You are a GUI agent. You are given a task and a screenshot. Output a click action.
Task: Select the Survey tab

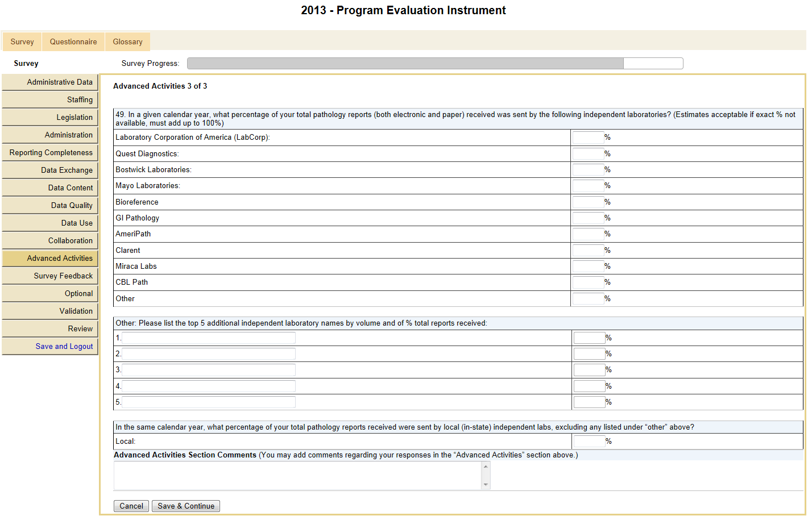[x=22, y=41]
